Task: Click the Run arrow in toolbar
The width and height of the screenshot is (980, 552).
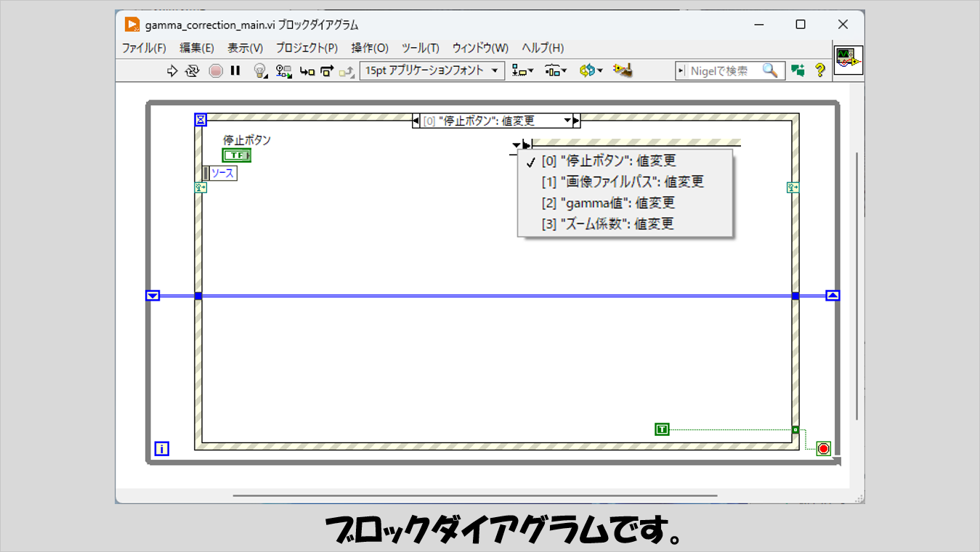Action: click(172, 70)
